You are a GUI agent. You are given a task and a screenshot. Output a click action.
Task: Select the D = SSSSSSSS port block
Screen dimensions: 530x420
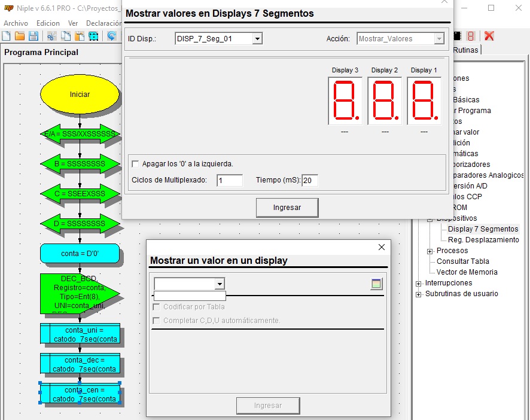(x=80, y=224)
